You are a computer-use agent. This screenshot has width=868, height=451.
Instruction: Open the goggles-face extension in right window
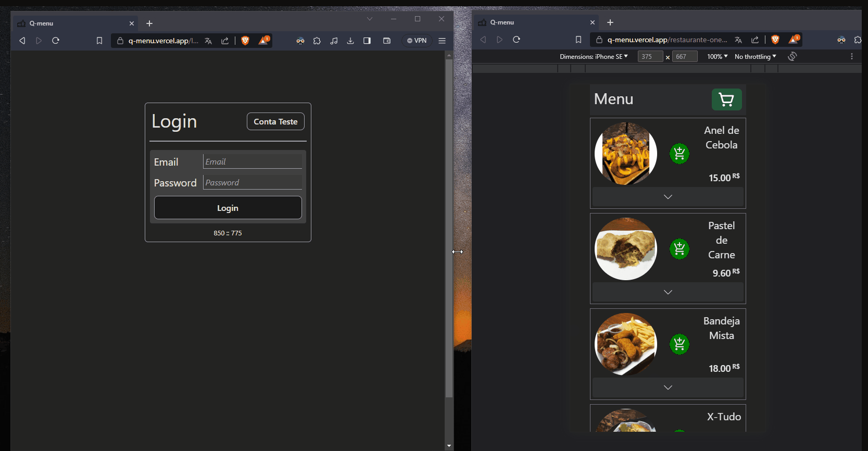coord(841,40)
